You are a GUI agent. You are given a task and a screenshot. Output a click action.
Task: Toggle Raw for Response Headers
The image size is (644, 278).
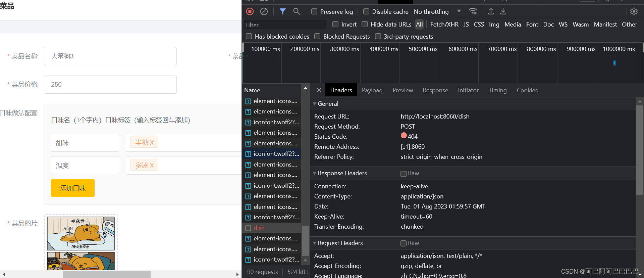[404, 174]
